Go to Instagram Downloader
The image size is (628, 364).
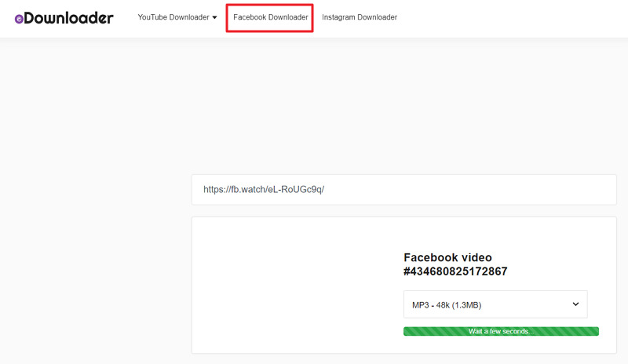point(360,17)
